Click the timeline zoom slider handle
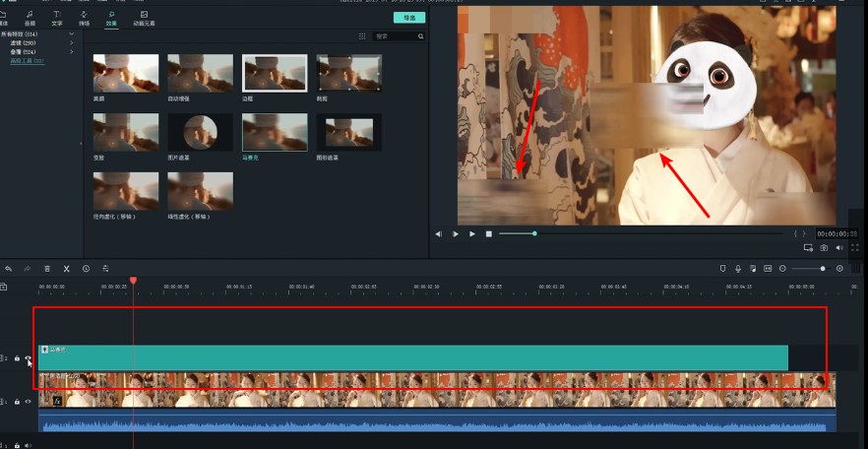Image resolution: width=868 pixels, height=449 pixels. 823,269
